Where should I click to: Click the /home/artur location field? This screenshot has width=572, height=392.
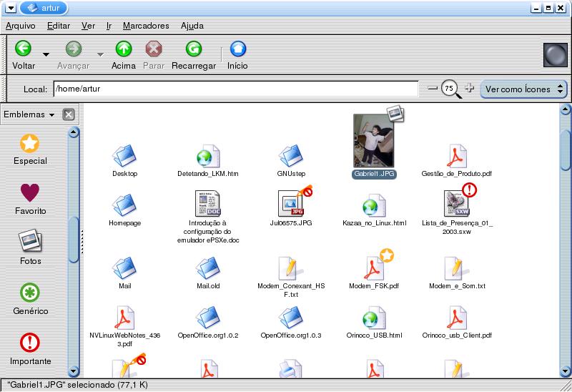tap(235, 89)
